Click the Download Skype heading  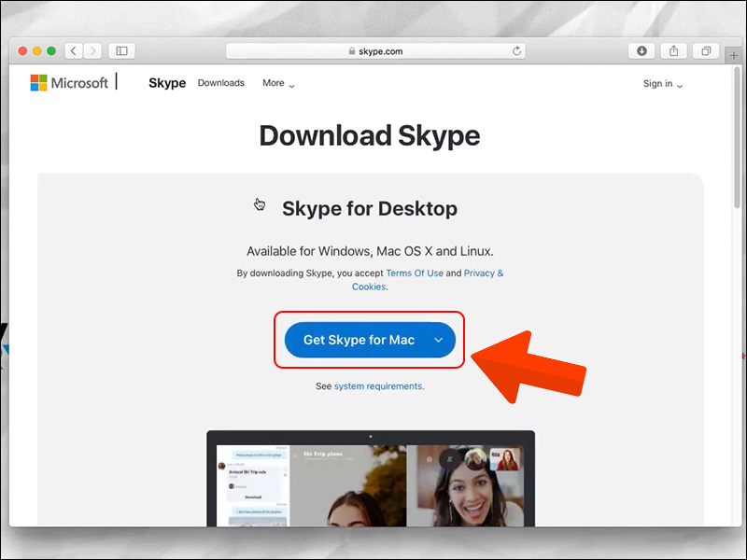pos(370,135)
